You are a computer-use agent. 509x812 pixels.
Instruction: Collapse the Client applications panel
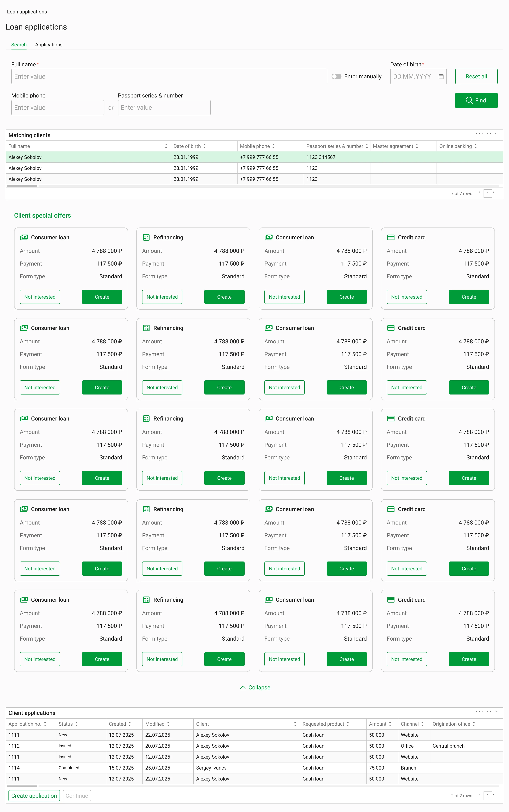coord(496,712)
